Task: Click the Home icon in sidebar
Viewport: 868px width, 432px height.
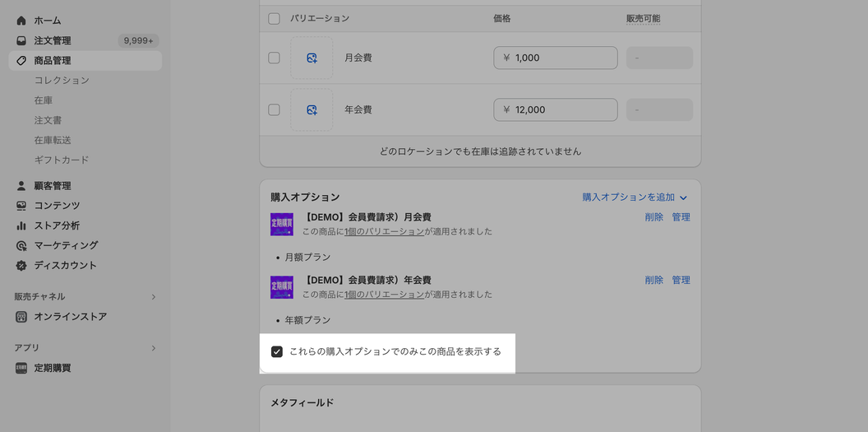Action: 21,21
